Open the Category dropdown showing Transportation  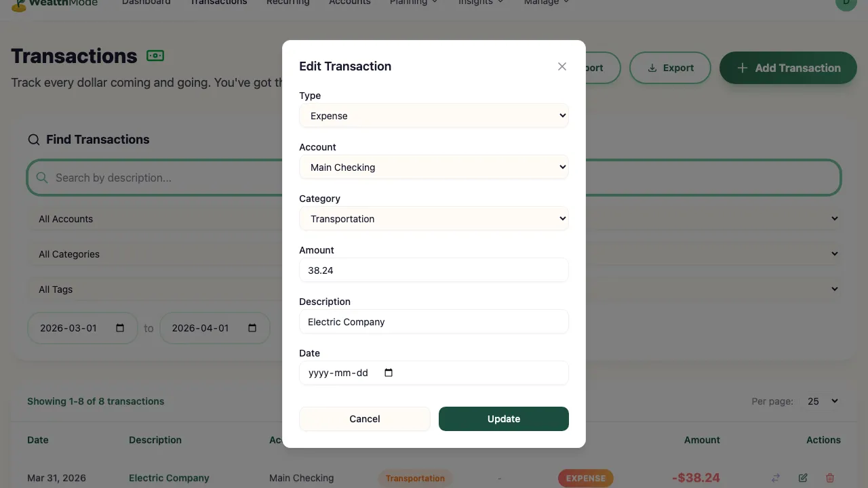[434, 218]
